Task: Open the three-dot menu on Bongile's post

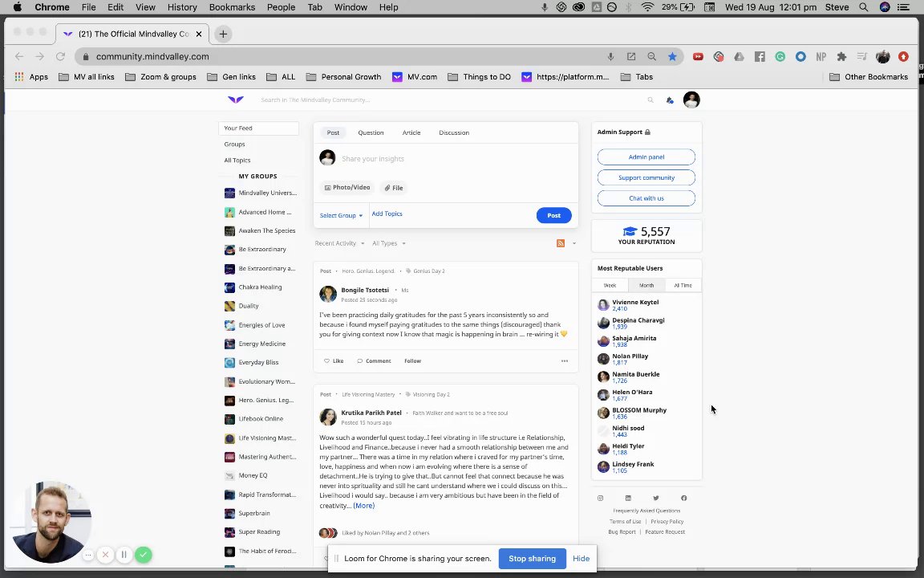Action: coord(565,361)
